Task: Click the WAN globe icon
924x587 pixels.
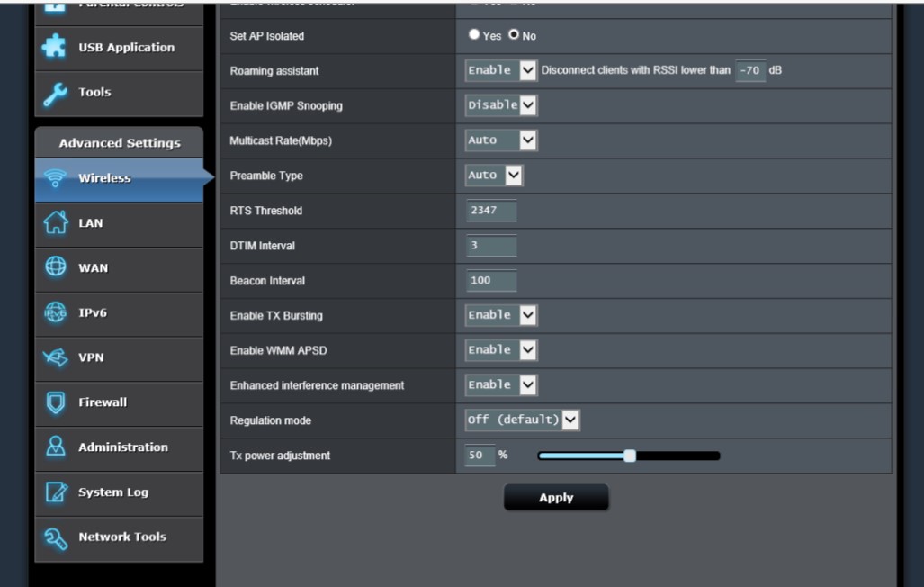Action: pyautogui.click(x=56, y=267)
